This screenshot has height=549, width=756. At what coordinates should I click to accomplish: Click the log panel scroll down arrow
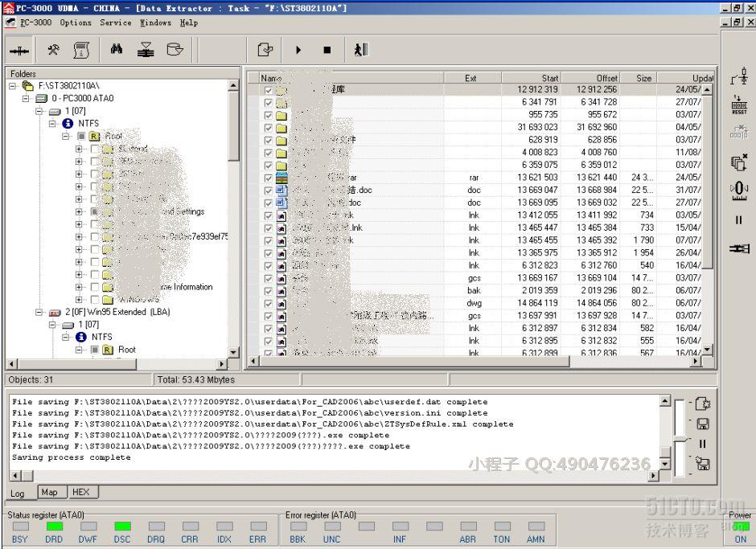(665, 464)
